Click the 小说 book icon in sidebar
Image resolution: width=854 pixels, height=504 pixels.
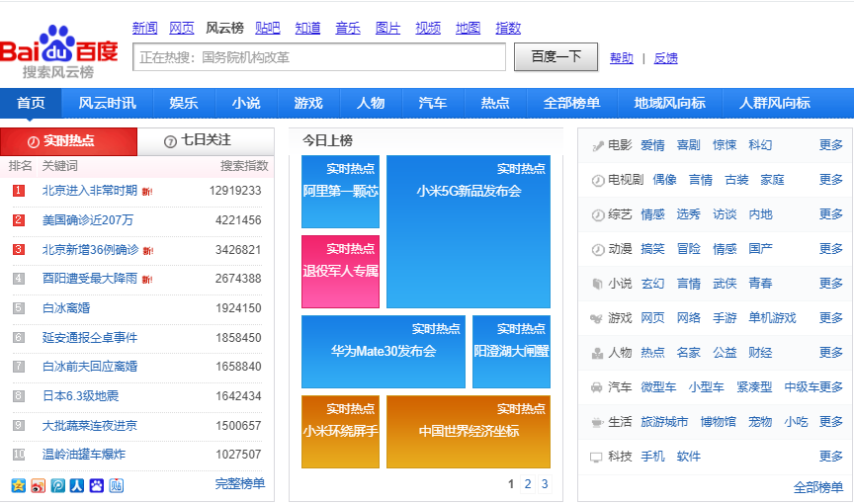click(x=597, y=284)
